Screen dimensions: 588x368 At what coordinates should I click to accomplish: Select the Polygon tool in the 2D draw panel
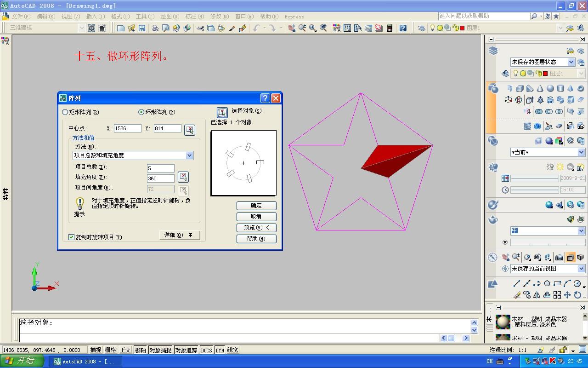pyautogui.click(x=547, y=283)
